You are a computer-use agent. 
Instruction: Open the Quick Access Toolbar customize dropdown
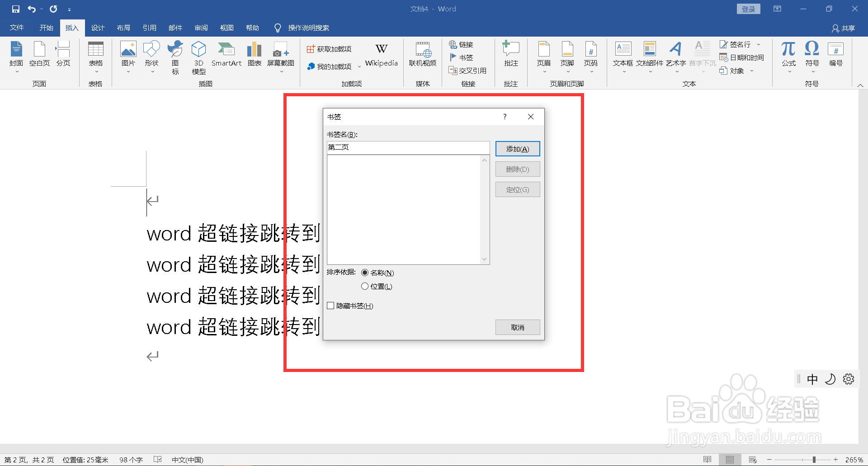click(69, 9)
